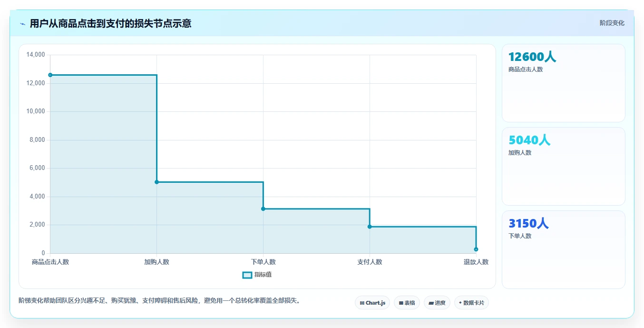Click the 3150人 value card

tap(564, 249)
